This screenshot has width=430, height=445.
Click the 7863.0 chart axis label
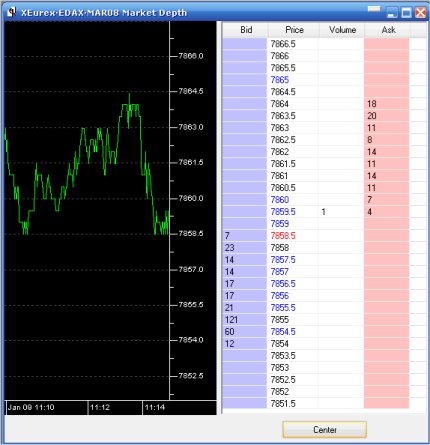(191, 127)
